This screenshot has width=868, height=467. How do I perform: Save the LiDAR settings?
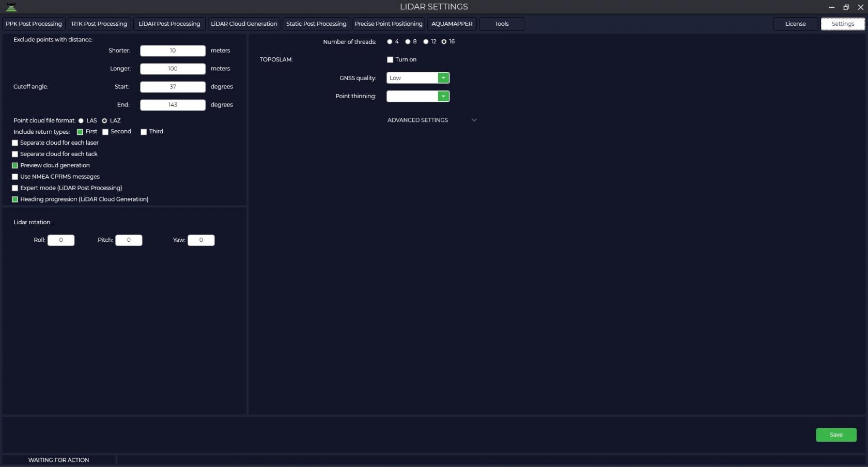836,435
